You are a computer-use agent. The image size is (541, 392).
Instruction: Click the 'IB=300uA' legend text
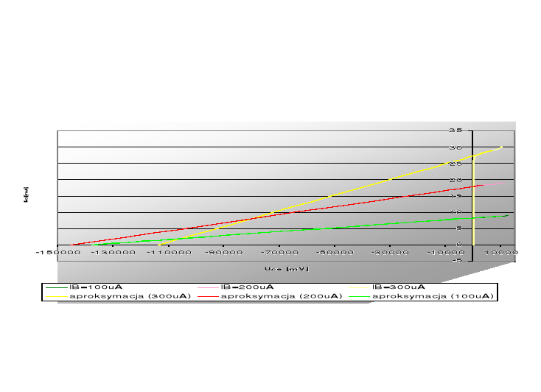tap(399, 287)
